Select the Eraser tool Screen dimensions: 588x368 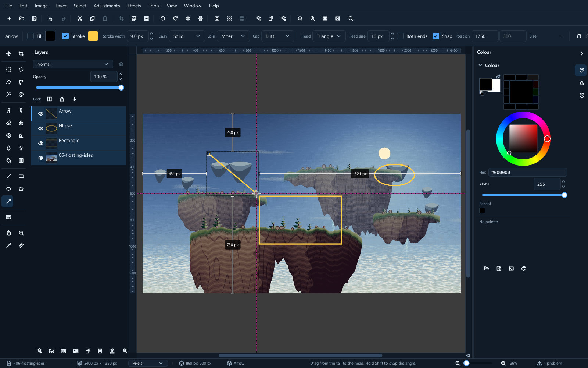[8, 123]
